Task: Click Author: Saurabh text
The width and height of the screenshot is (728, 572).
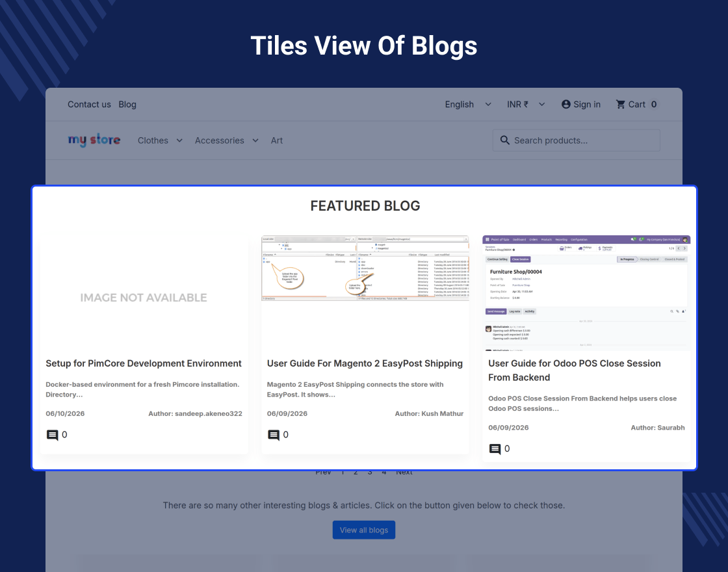Action: click(657, 428)
